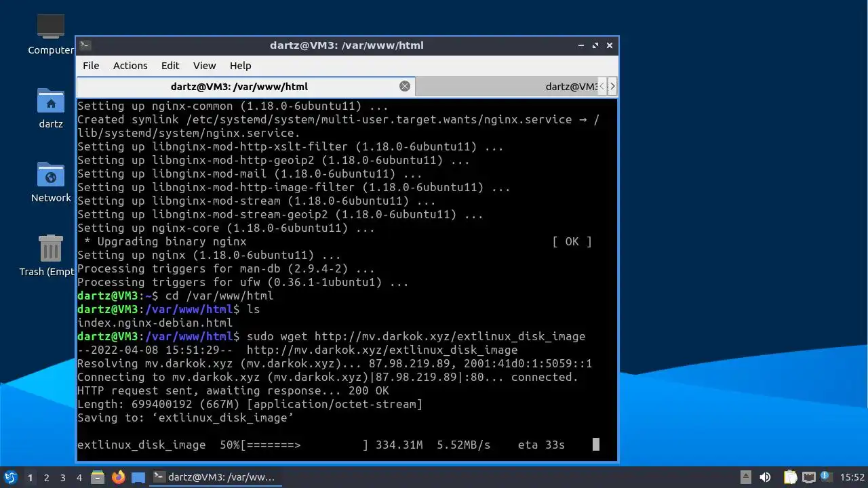Click the wget download progress bar

304,445
